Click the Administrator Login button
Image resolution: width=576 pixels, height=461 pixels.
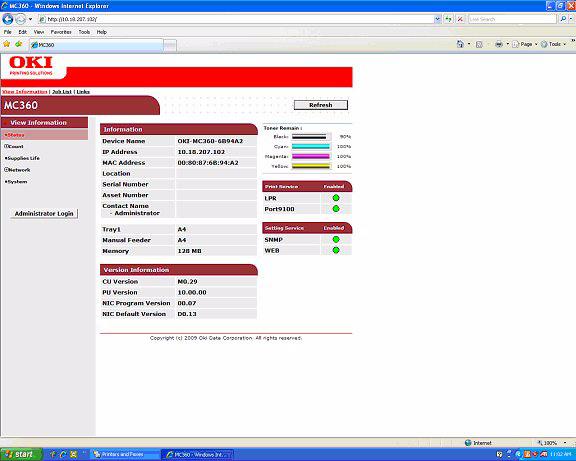44,213
